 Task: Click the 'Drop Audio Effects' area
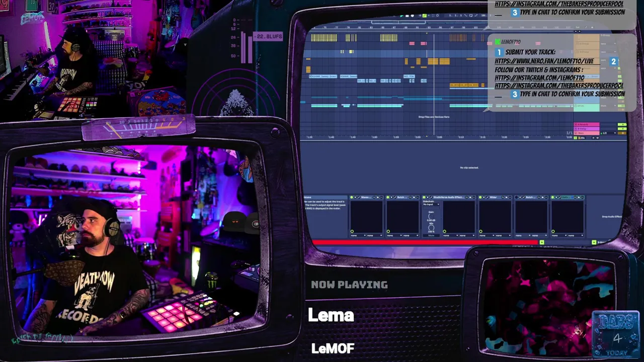click(612, 217)
